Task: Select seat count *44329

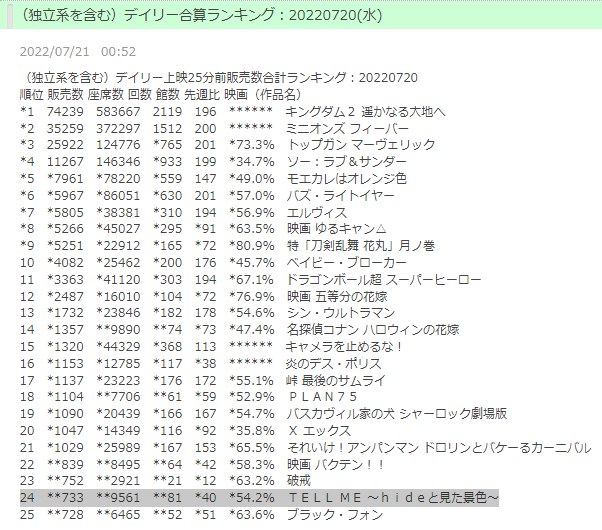Action: [x=118, y=346]
